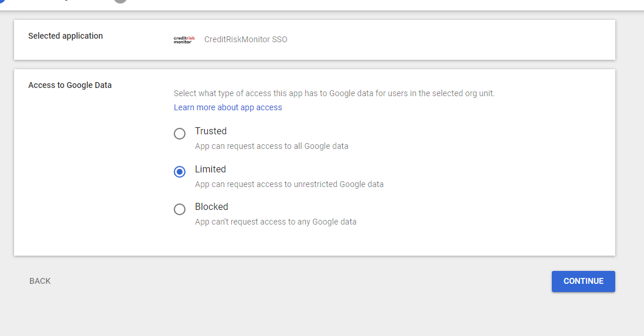Click the Trusted option label

click(211, 131)
